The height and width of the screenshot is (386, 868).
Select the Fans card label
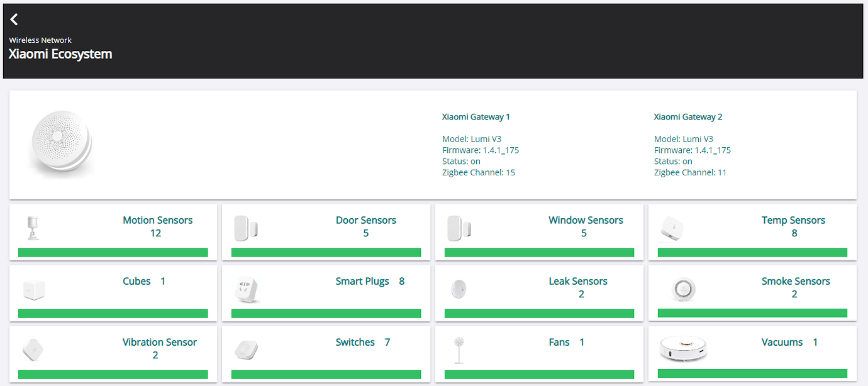click(559, 342)
